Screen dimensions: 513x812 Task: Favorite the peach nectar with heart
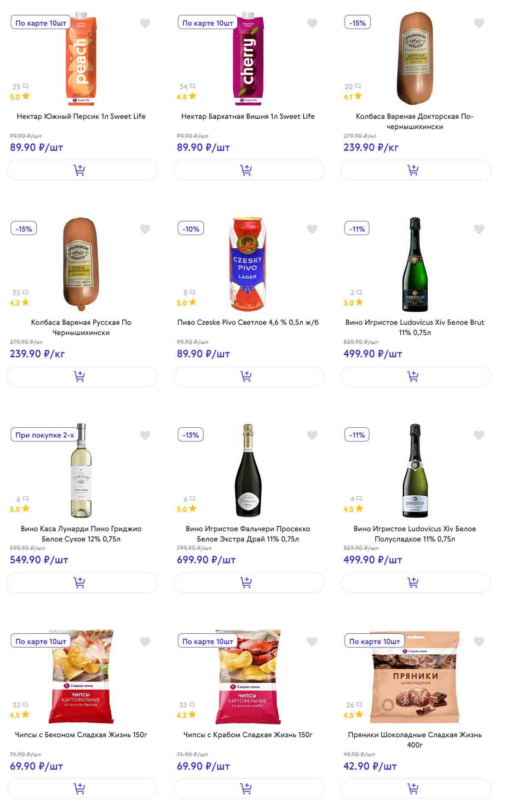[x=145, y=24]
